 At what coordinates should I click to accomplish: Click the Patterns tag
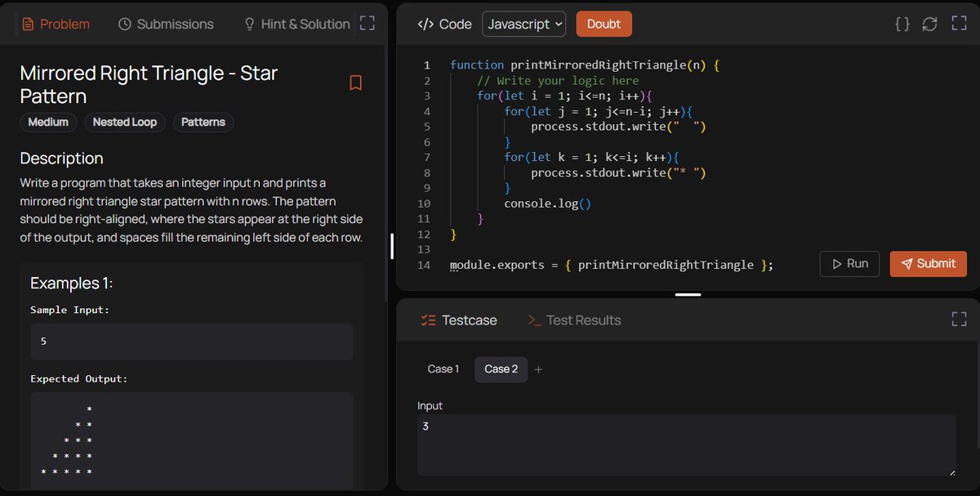pyautogui.click(x=203, y=122)
